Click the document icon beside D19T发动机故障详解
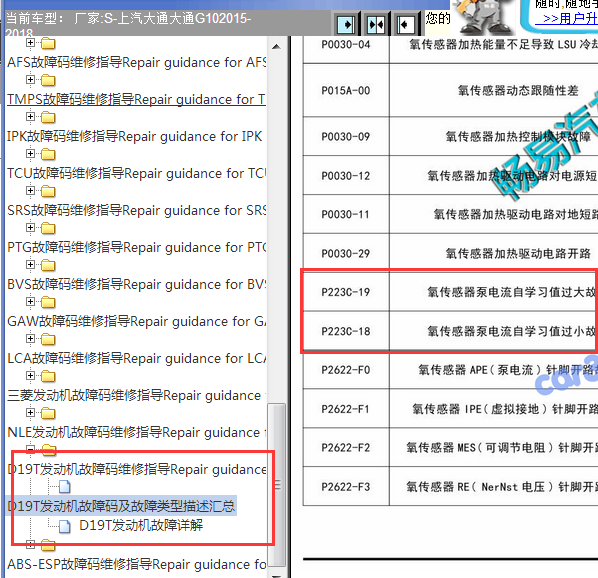The image size is (598, 578). [x=64, y=526]
